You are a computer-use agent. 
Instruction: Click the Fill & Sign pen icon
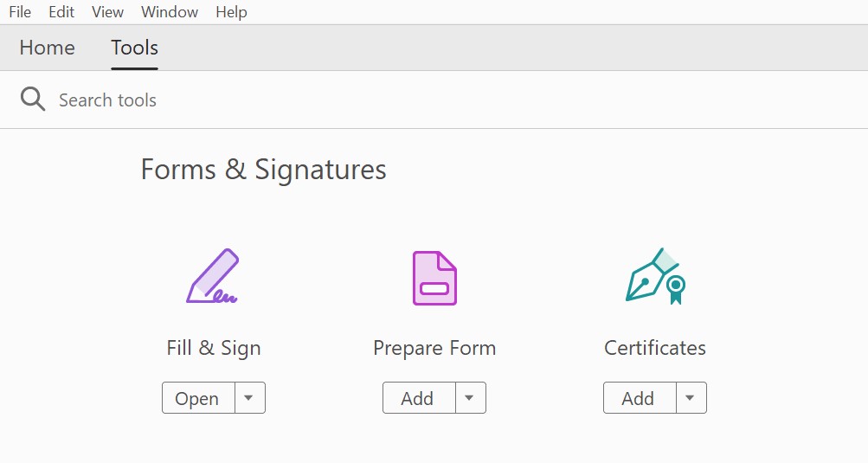pyautogui.click(x=213, y=277)
